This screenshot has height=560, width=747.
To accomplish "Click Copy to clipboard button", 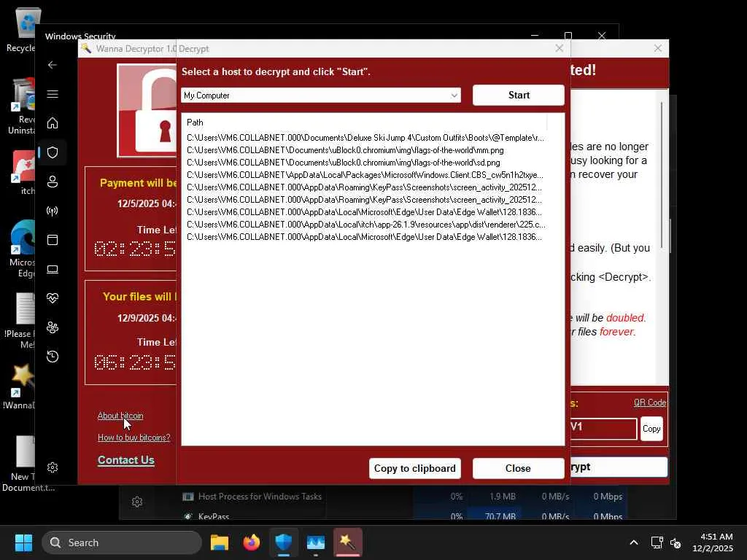I will (414, 468).
